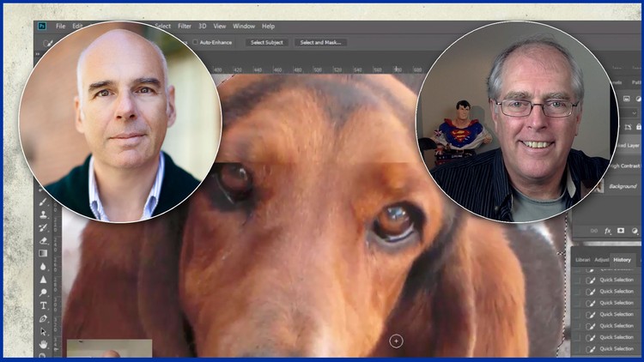Open the File menu
The width and height of the screenshot is (644, 362).
pyautogui.click(x=60, y=26)
